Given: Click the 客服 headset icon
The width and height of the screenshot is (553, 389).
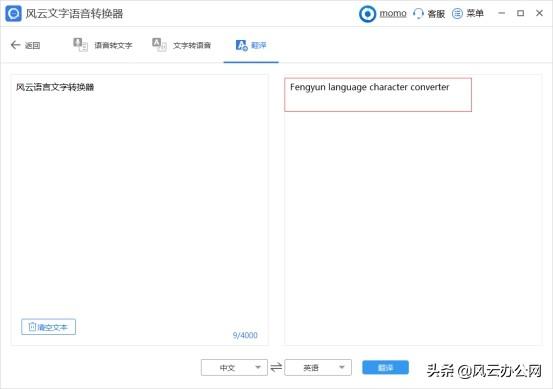Looking at the screenshot, I should (418, 13).
